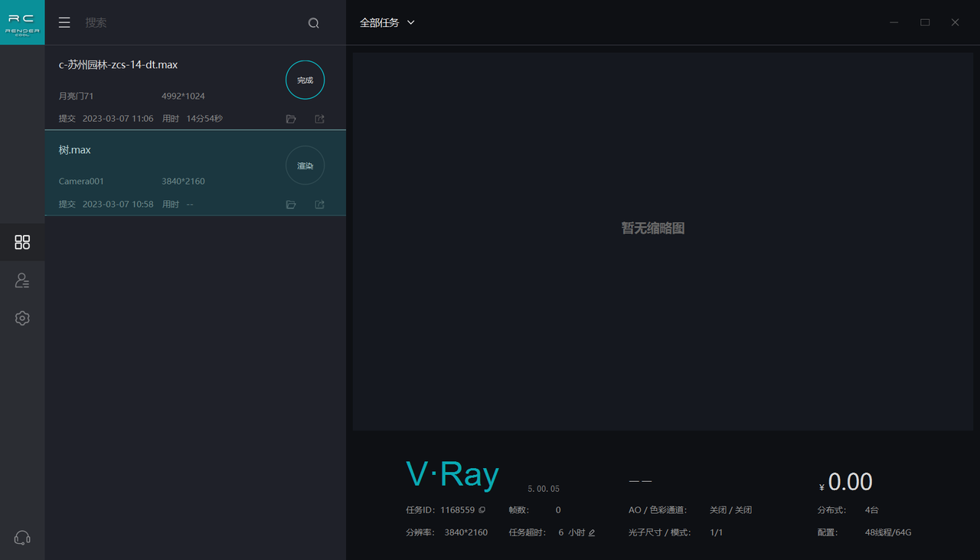
Task: Open customer support headset icon
Action: pyautogui.click(x=22, y=538)
